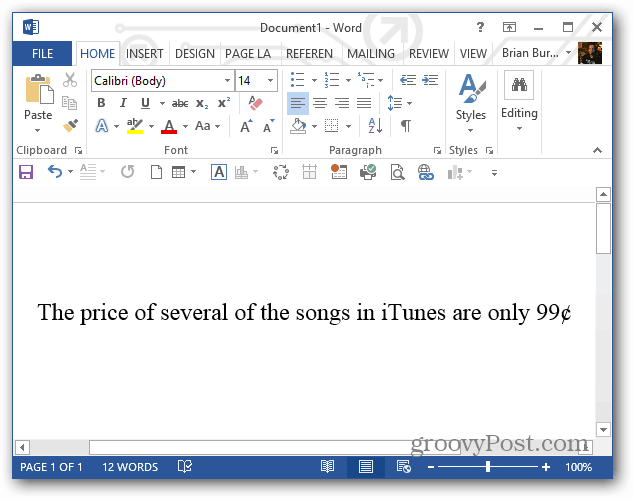Collapse the ribbon with caret arrow
This screenshot has height=499, width=633.
pyautogui.click(x=597, y=150)
